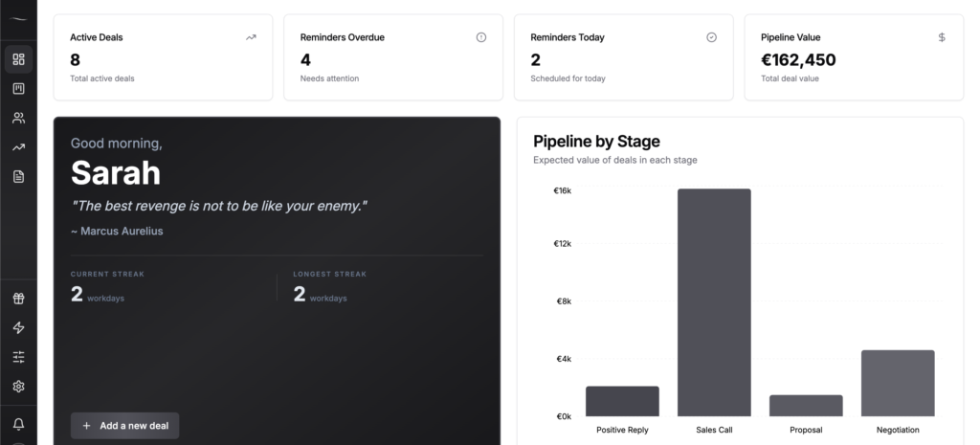
Task: Click the app logo at top of sidebar
Action: coord(18,19)
